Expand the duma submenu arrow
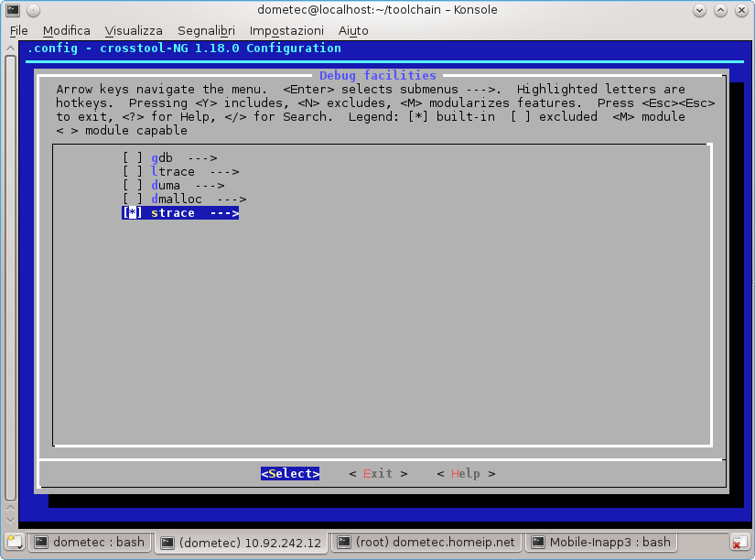This screenshot has width=755, height=560. pos(210,185)
